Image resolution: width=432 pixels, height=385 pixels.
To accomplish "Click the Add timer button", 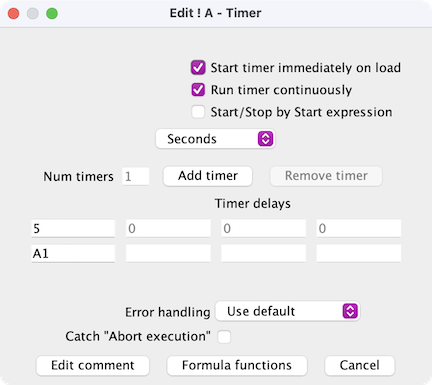I will [208, 176].
